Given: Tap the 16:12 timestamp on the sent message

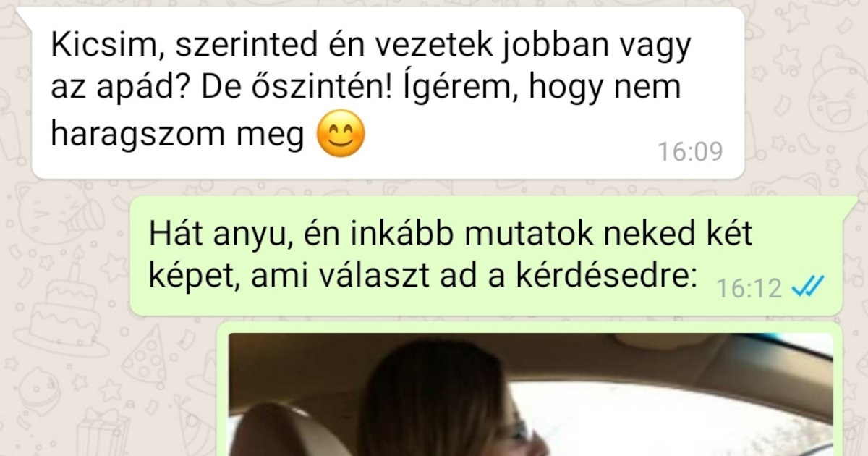Looking at the screenshot, I should click(x=749, y=289).
